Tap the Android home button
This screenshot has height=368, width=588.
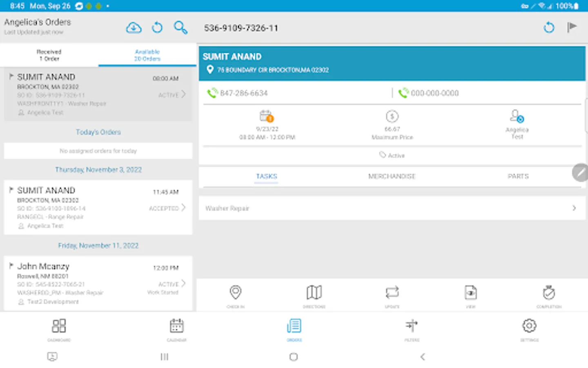point(294,357)
